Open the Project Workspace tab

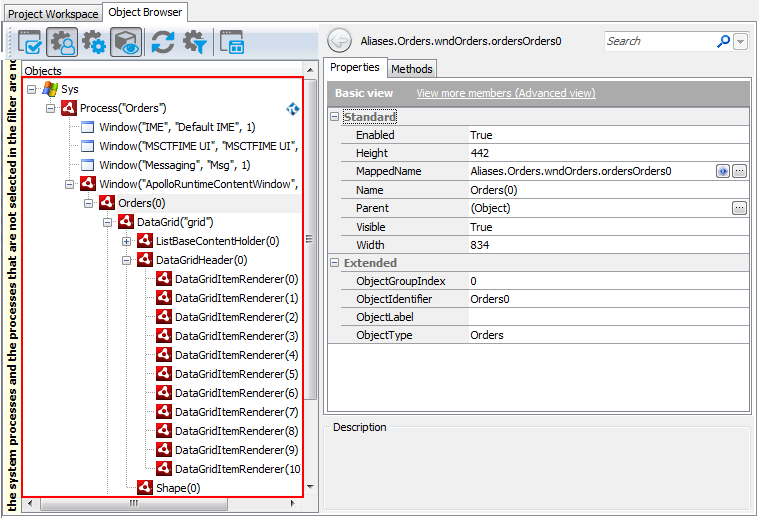coord(53,13)
